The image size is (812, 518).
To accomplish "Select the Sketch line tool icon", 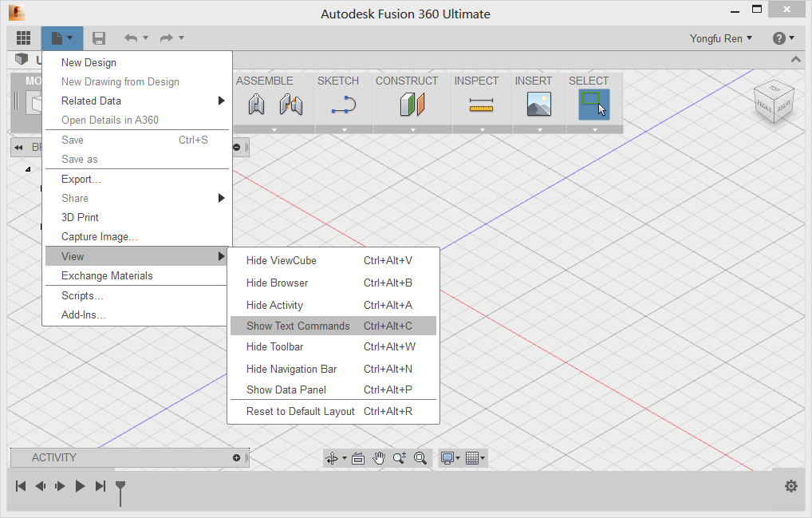I will [x=344, y=105].
